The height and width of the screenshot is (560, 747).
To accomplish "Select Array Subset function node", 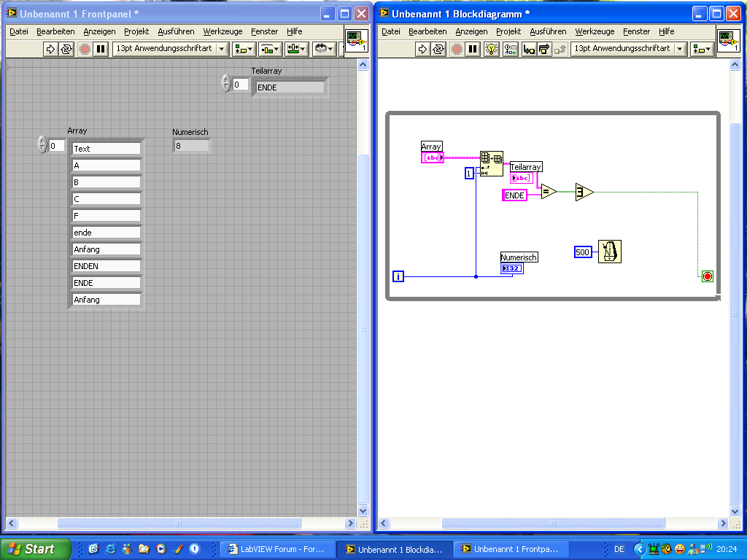I will (491, 163).
